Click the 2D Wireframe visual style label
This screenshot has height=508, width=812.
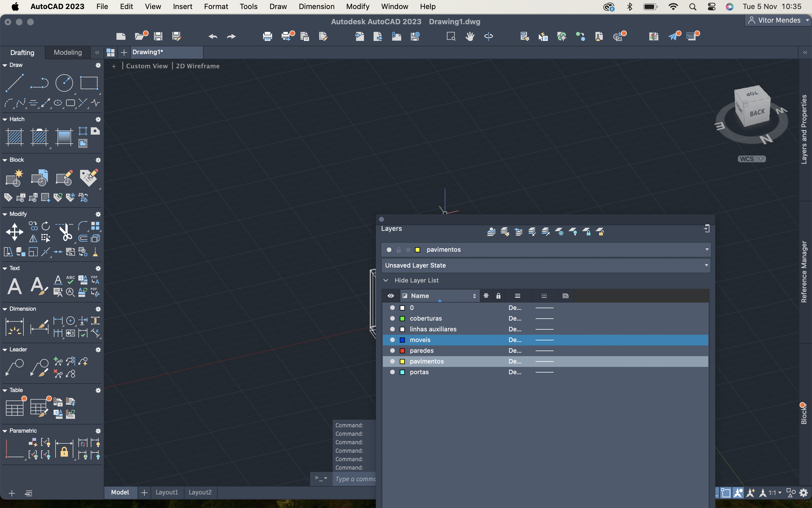tap(198, 66)
